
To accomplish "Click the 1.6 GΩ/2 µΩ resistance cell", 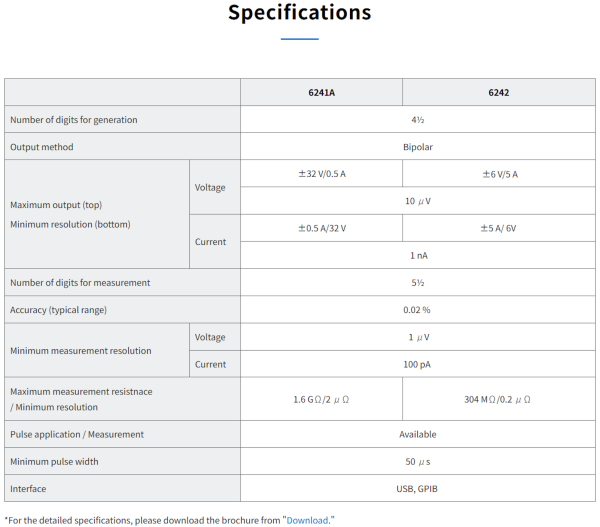I will (x=321, y=399).
